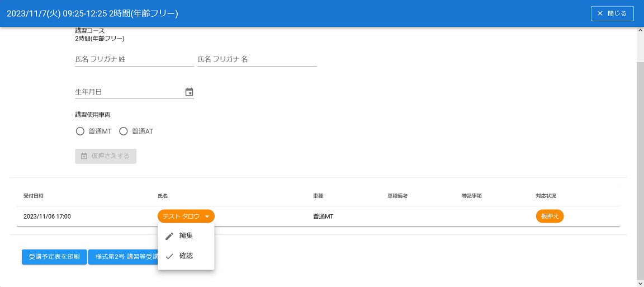This screenshot has width=644, height=287.
Task: Click the 仮押え status chip
Action: [550, 217]
